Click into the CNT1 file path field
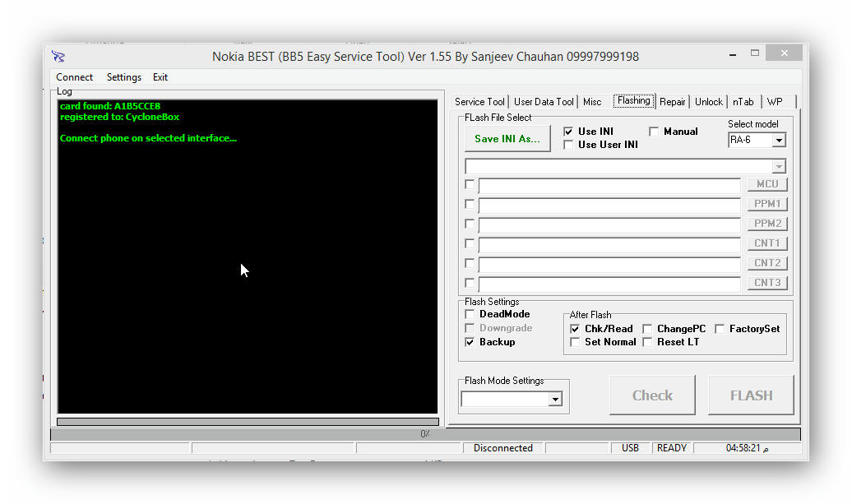Image resolution: width=852 pixels, height=504 pixels. tap(609, 244)
